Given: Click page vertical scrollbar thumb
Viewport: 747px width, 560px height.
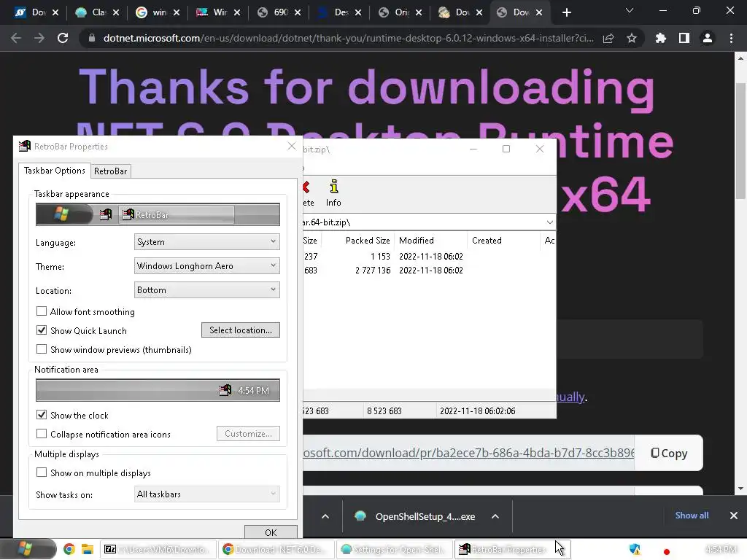Looking at the screenshot, I should point(740,141).
